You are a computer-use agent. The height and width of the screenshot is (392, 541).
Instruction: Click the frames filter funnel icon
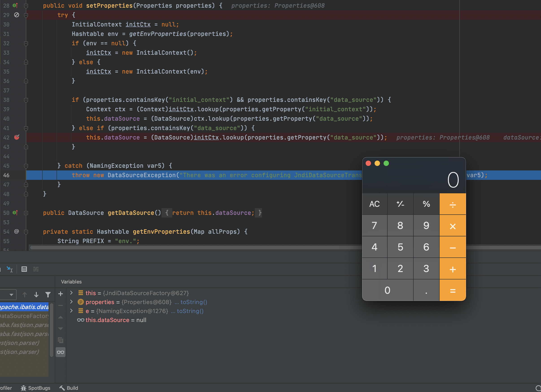point(48,295)
